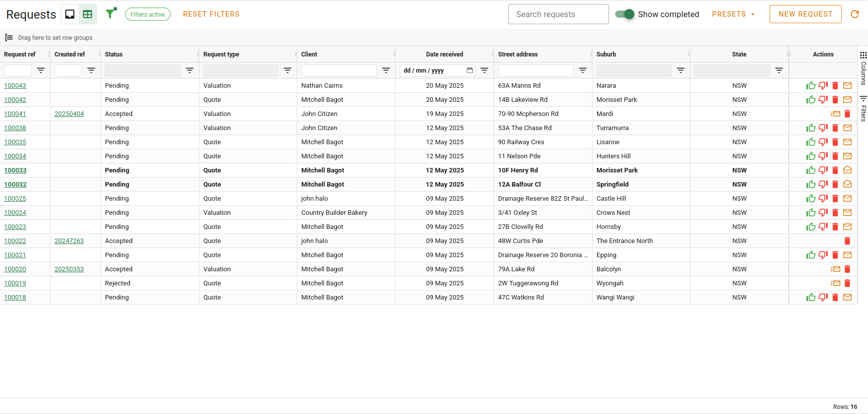The width and height of the screenshot is (868, 414).
Task: Open the Suburb column filter menu
Action: coord(681,71)
